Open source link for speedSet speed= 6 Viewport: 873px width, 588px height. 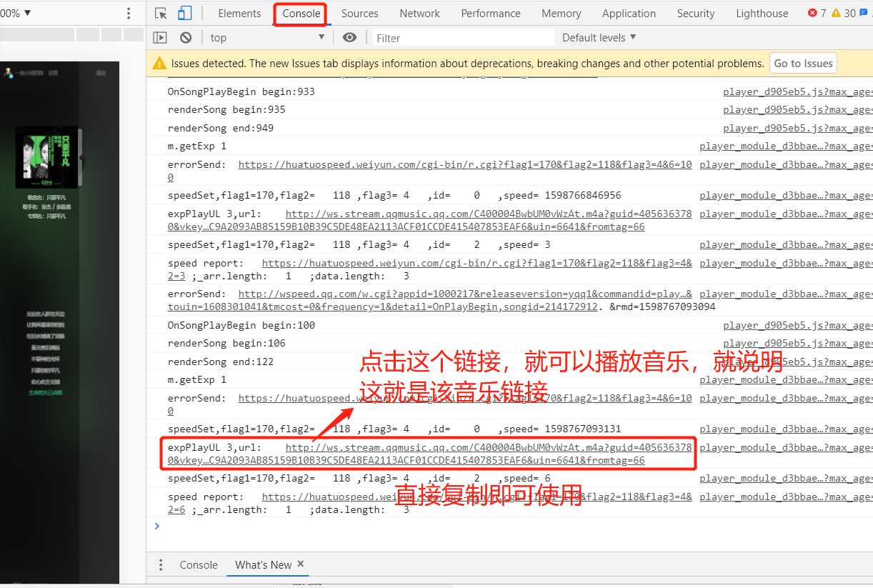[786, 479]
